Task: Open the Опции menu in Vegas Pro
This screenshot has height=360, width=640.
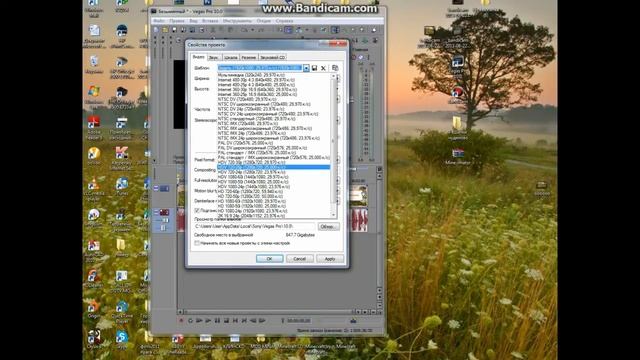Action: point(264,21)
